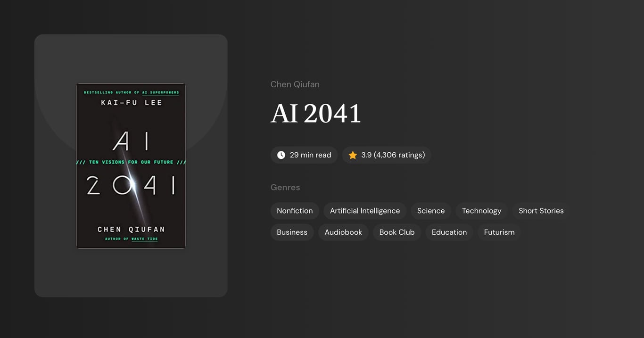
Task: Click the Genres section heading
Action: tap(285, 188)
